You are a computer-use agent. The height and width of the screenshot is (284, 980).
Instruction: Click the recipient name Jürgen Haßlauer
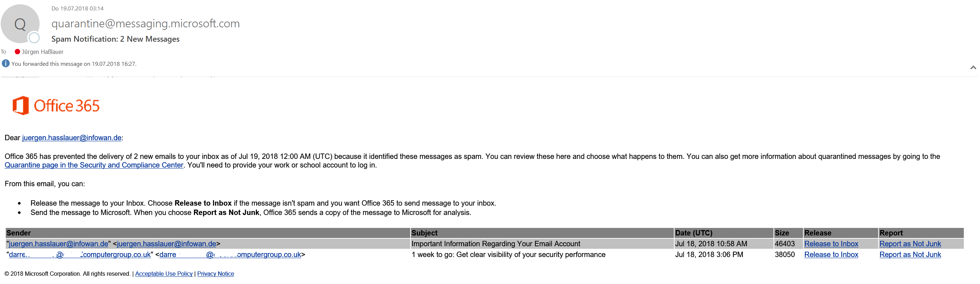[42, 52]
